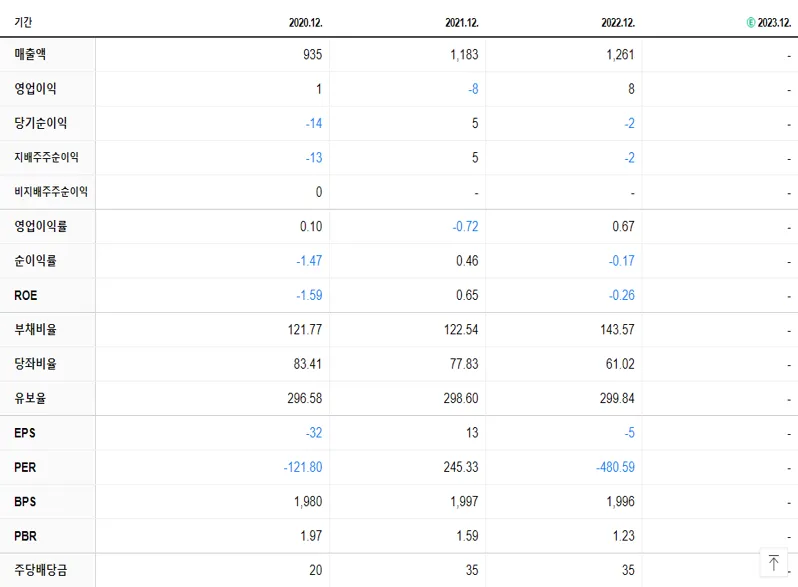Screen dimensions: 798x587
Task: Click the PER value 245.33
Action: tap(461, 467)
